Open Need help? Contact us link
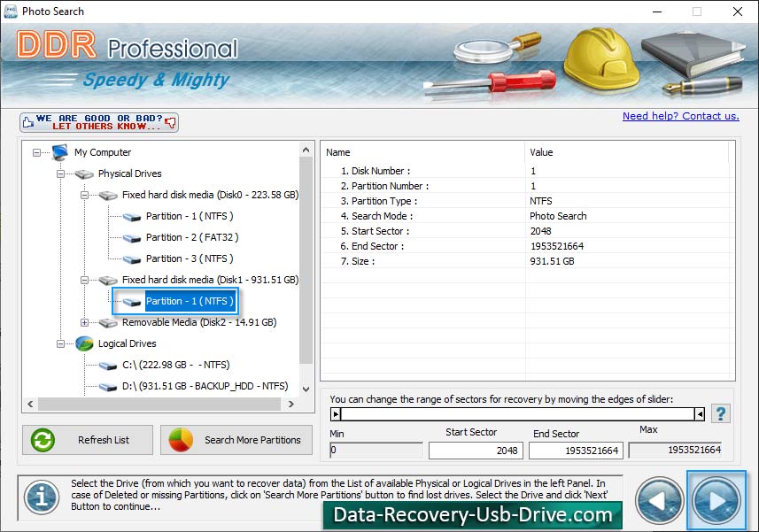Screen dimensions: 759x532 pyautogui.click(x=680, y=116)
